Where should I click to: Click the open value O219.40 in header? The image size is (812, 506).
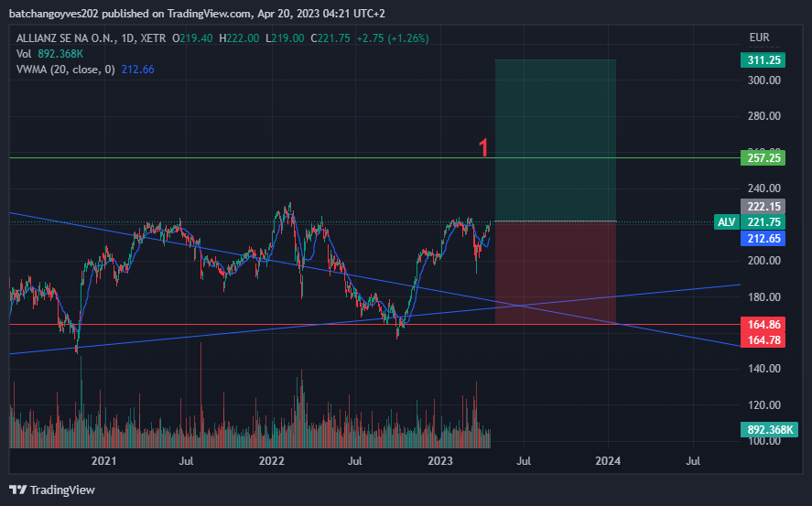pyautogui.click(x=192, y=38)
